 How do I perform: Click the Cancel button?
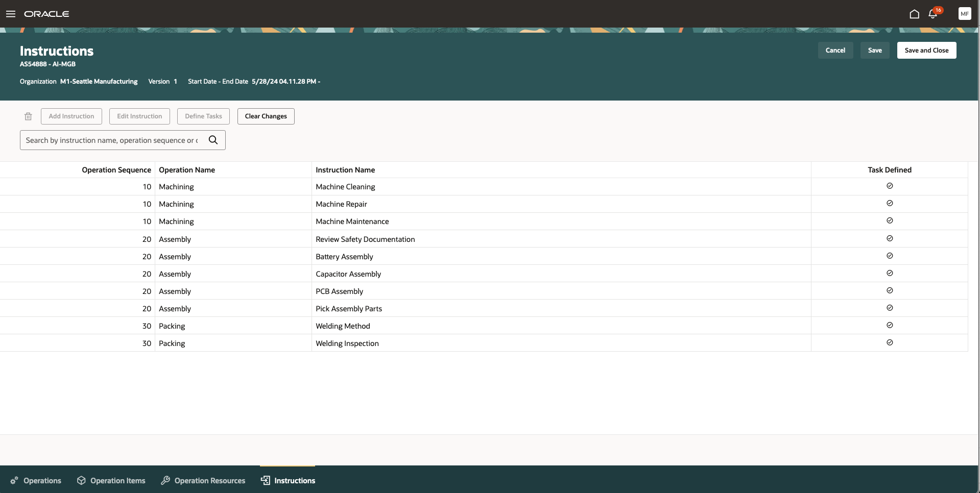click(x=835, y=50)
